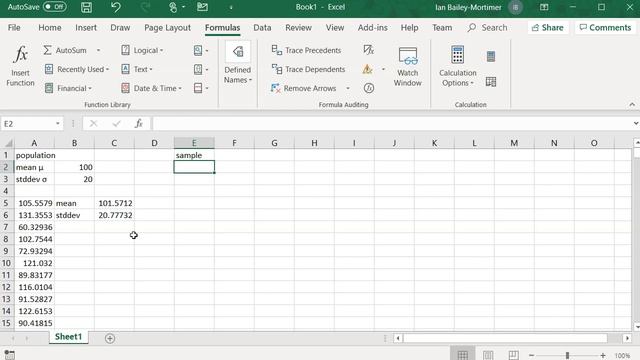This screenshot has height=360, width=640.
Task: Switch to the Data tab
Action: pos(262,28)
